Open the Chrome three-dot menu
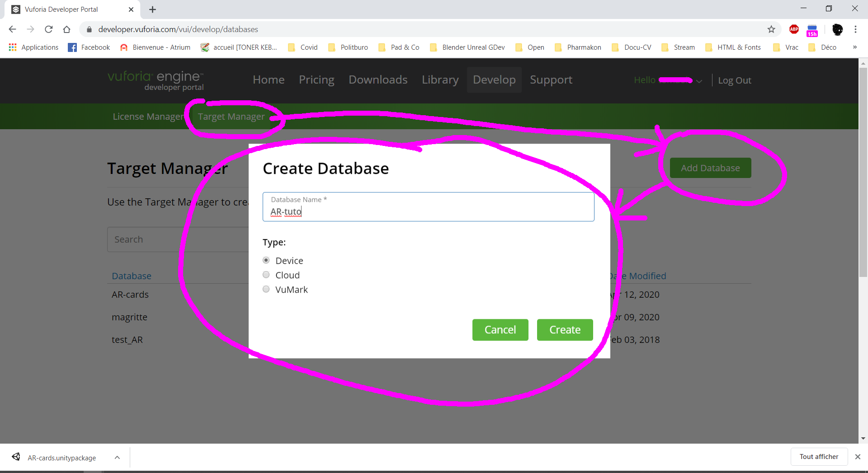 (x=855, y=29)
